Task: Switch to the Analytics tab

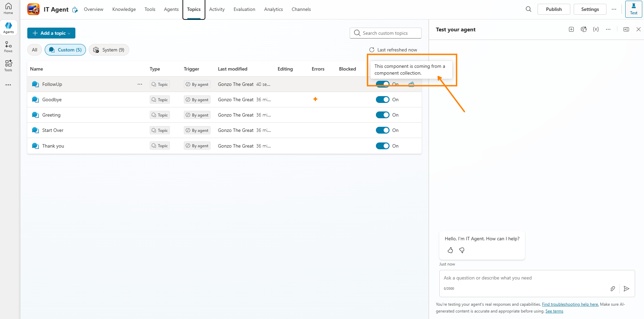Action: tap(273, 9)
